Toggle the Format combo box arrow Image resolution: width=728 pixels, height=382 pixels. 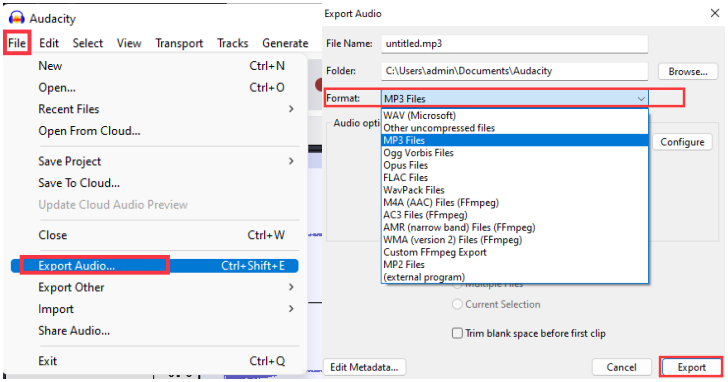641,98
